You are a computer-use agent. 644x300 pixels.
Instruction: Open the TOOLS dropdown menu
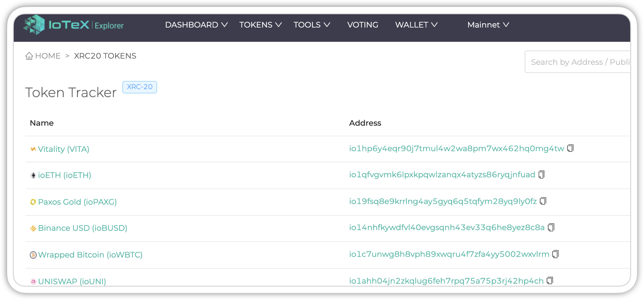pos(312,25)
